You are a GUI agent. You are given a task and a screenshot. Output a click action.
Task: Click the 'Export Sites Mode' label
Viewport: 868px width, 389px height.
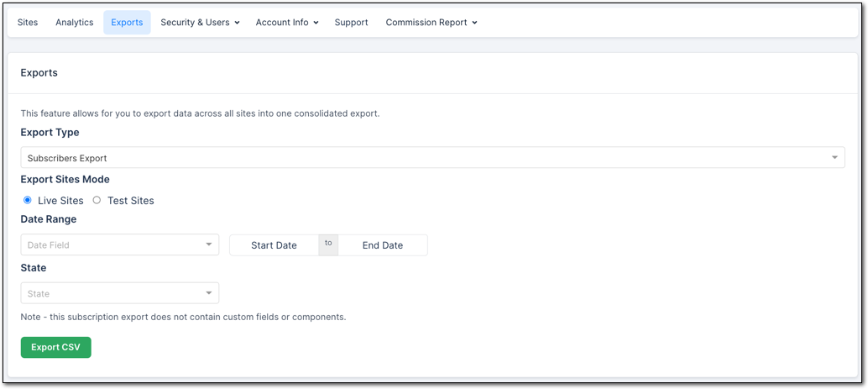[65, 180]
